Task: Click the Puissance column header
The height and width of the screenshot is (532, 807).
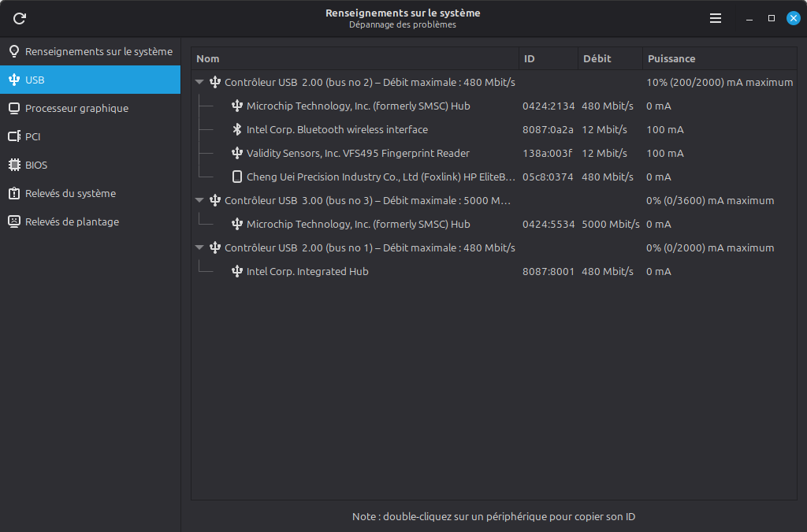Action: click(x=669, y=58)
